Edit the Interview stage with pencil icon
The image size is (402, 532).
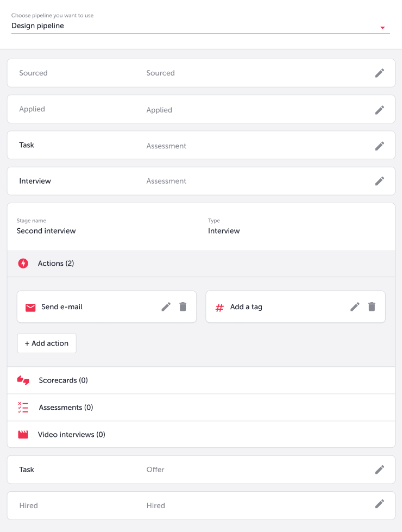380,181
